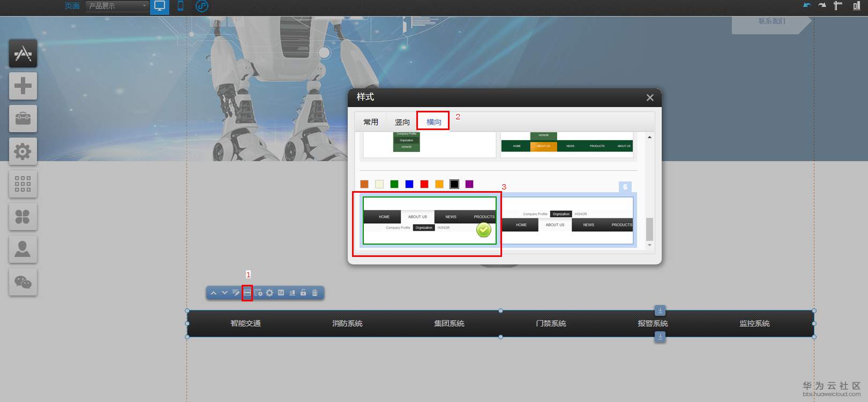Image resolution: width=868 pixels, height=402 pixels.
Task: Click the align icon in component toolbar
Action: [292, 293]
